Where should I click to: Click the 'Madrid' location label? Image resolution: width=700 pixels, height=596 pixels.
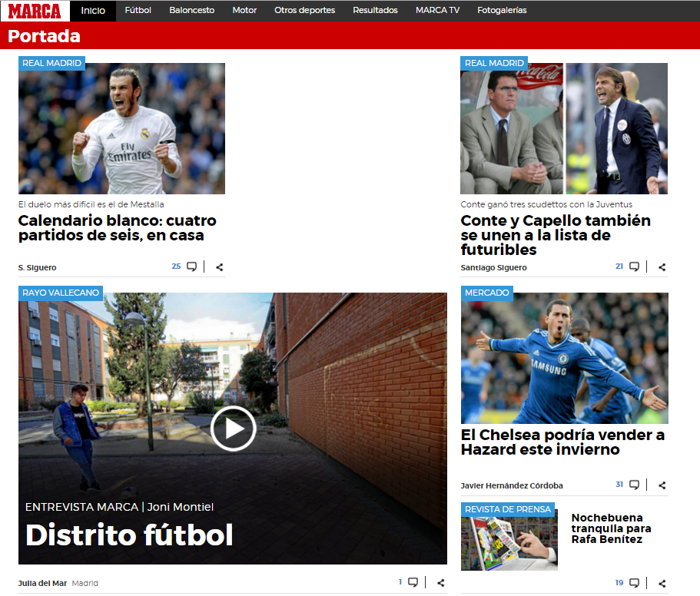[x=85, y=583]
